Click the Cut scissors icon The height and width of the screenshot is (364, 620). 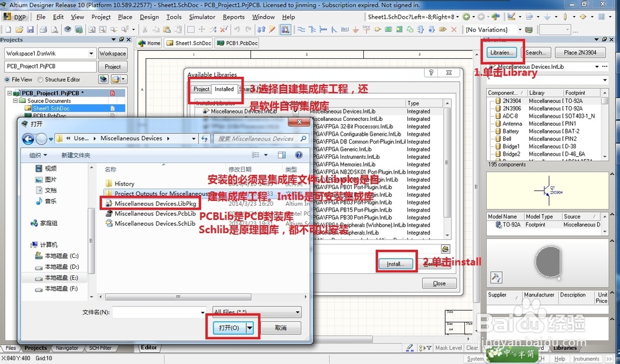144,30
